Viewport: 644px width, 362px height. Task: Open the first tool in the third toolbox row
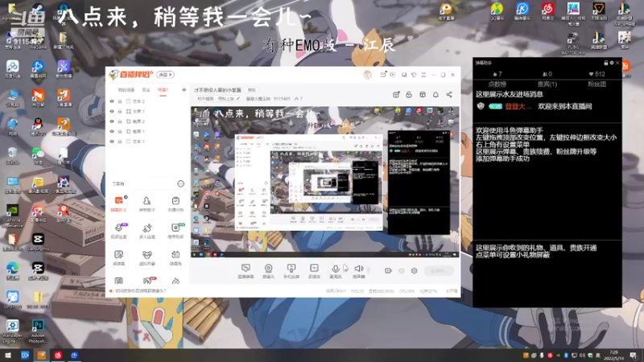point(118,257)
